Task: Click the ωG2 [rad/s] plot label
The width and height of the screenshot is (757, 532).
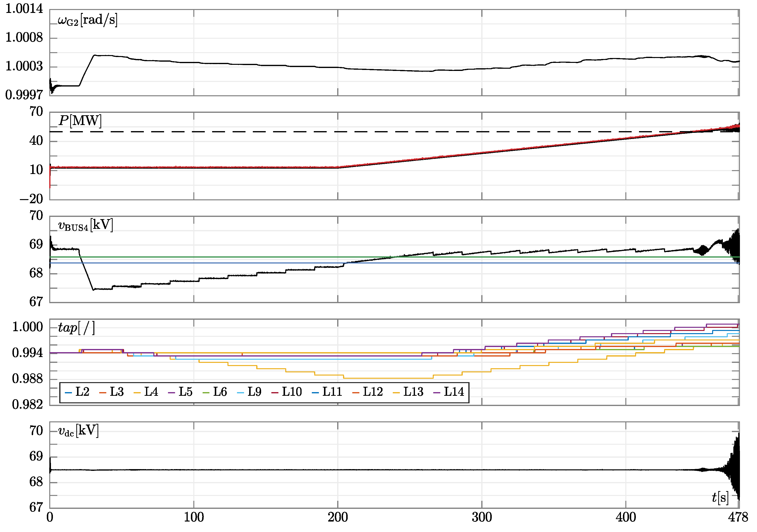Action: (x=87, y=20)
